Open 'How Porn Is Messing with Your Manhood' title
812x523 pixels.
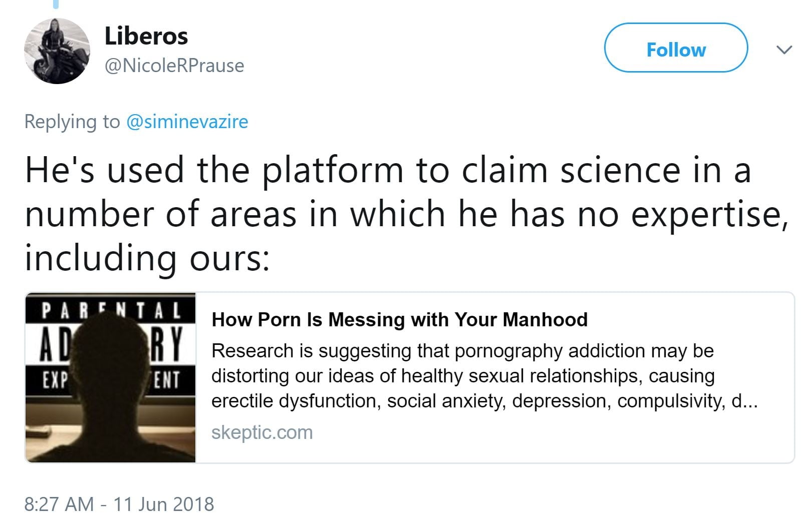coord(399,319)
